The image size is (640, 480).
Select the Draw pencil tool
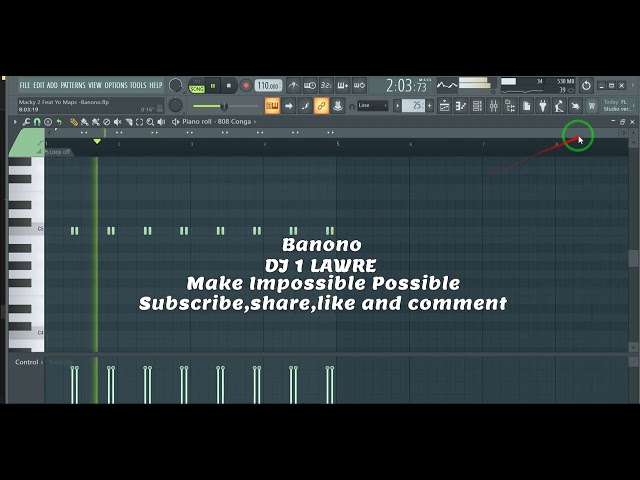click(x=73, y=122)
